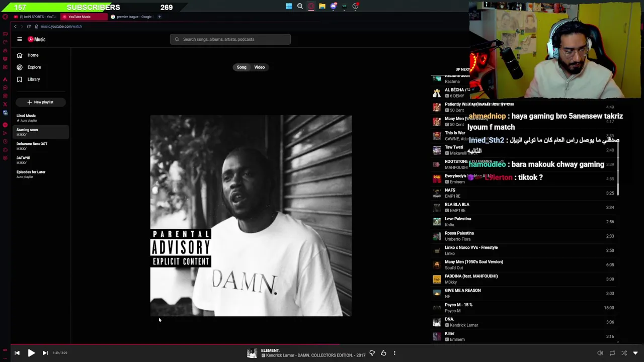The width and height of the screenshot is (644, 362).
Task: Play Leve Palestina by Kofia
Action: point(523,222)
